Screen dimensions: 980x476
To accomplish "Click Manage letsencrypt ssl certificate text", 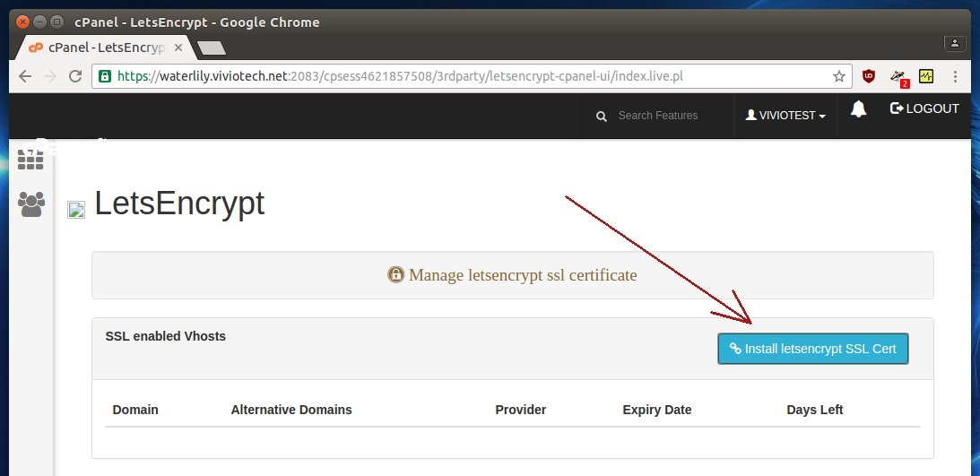I will click(523, 275).
